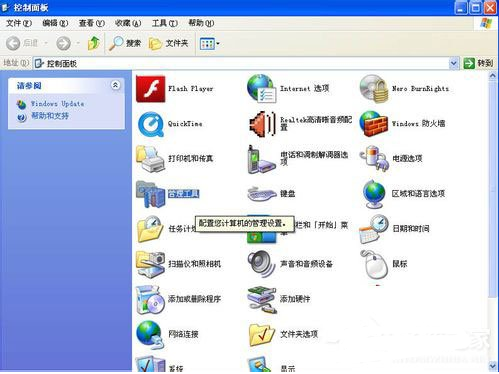Image resolution: width=499 pixels, height=374 pixels.
Task: Collapse the 请参阅 panel chevron
Action: (x=115, y=85)
